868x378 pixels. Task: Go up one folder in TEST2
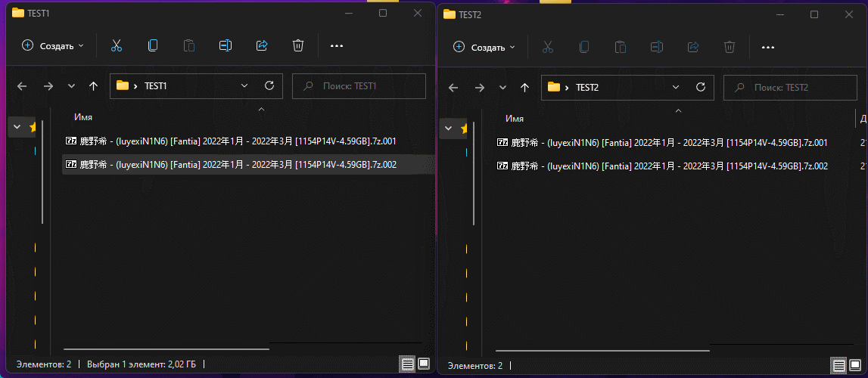(524, 87)
